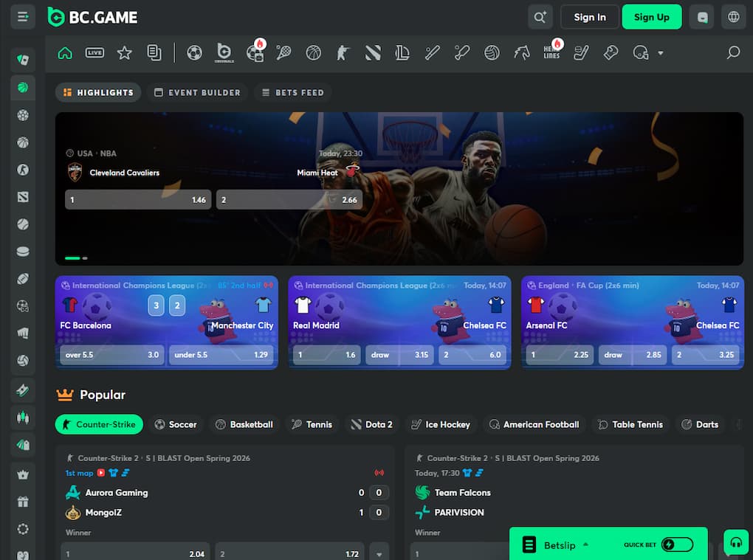Expand the more sports dropdown arrow

pyautogui.click(x=661, y=53)
